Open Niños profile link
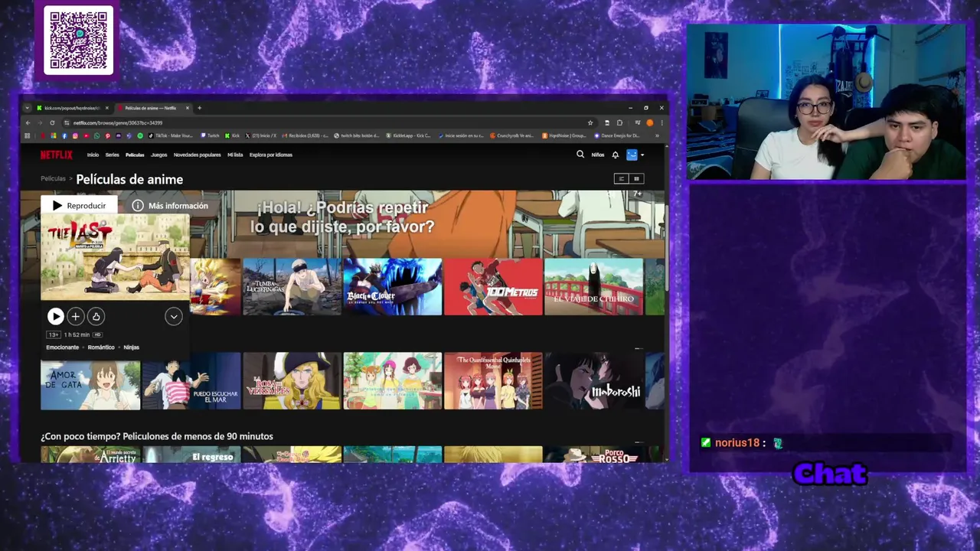Image resolution: width=980 pixels, height=551 pixels. point(598,155)
